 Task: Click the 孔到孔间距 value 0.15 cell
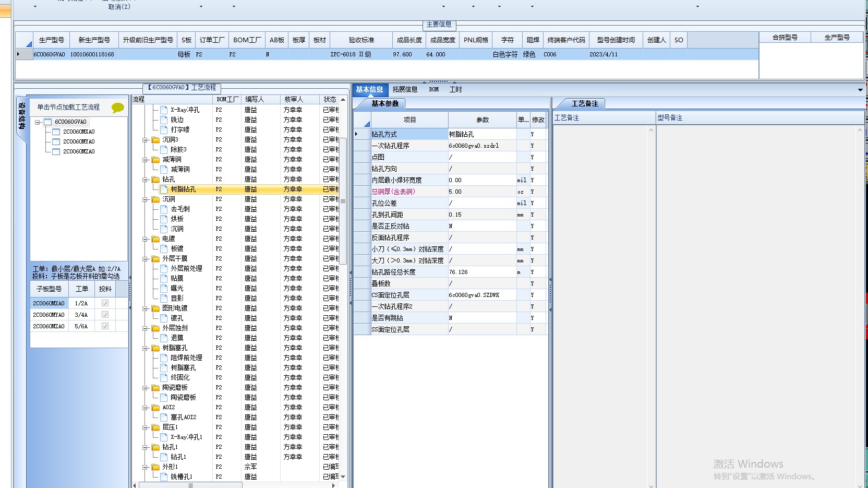tap(482, 215)
